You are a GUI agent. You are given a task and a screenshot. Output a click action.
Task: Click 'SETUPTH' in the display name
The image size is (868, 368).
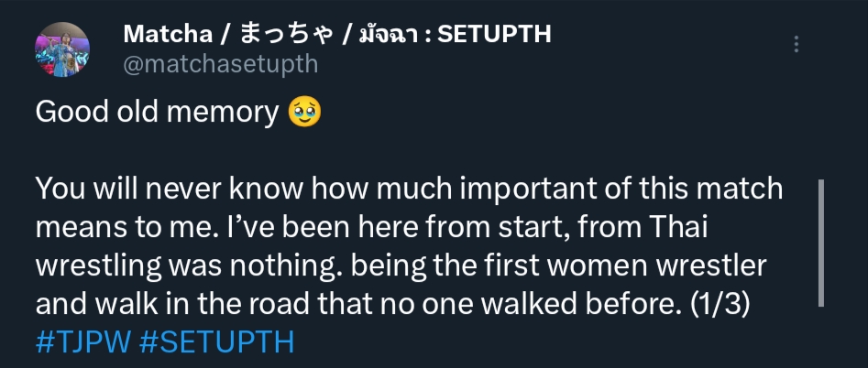[x=494, y=34]
